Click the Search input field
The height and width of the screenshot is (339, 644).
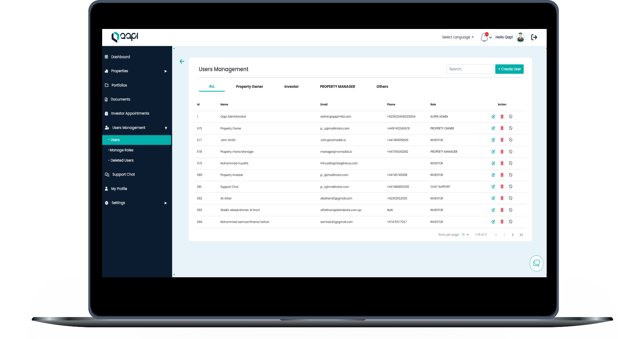click(x=469, y=69)
